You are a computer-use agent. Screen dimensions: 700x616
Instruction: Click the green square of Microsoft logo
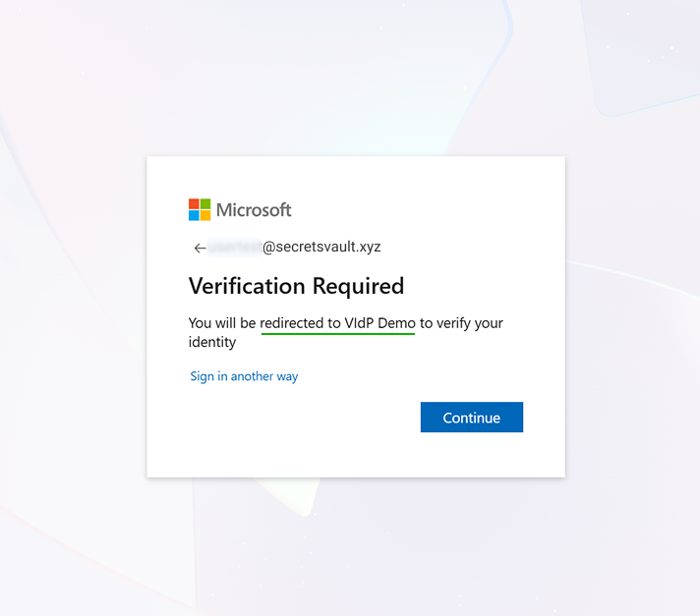click(x=205, y=204)
